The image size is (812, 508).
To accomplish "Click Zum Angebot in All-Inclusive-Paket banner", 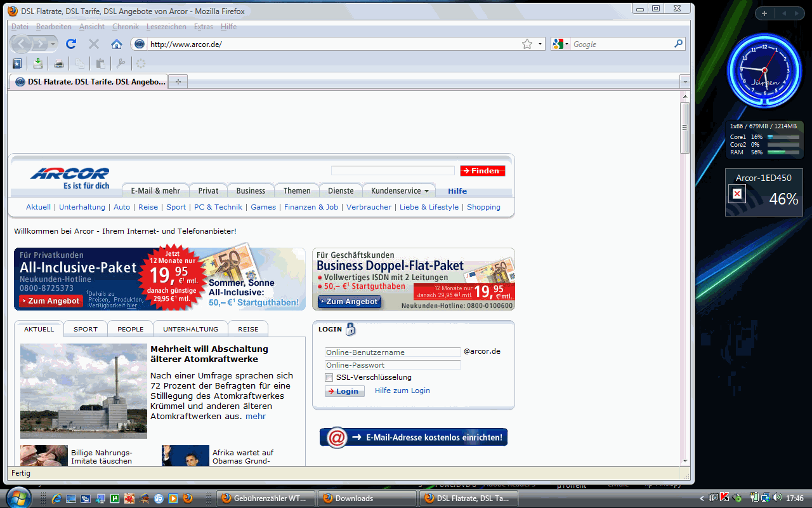I will [51, 301].
